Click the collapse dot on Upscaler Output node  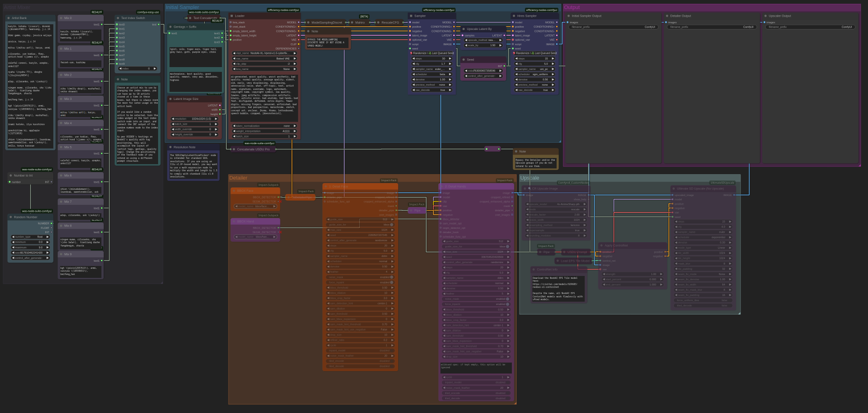click(x=765, y=16)
